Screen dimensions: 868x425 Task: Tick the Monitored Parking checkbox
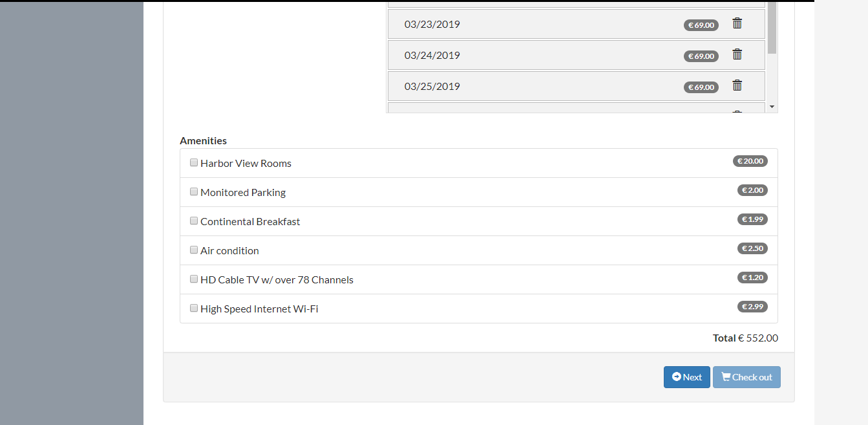194,192
